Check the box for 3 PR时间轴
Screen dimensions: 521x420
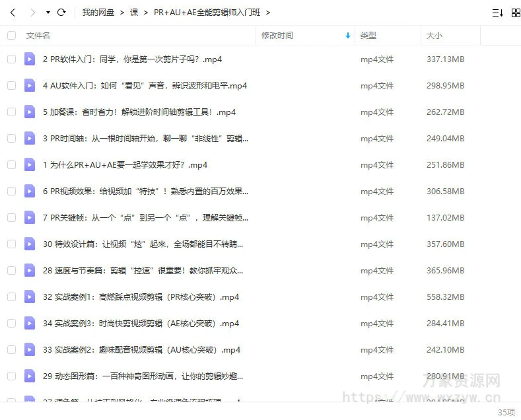tap(12, 139)
